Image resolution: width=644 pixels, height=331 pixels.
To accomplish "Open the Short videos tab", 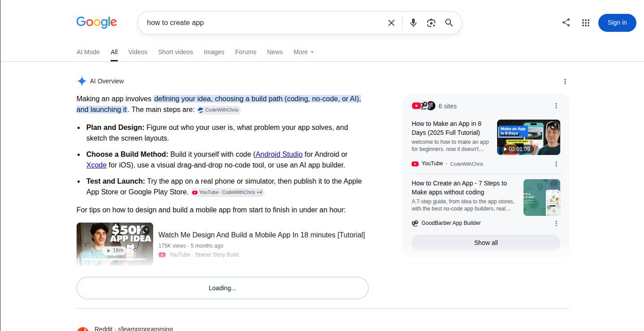I will tap(176, 52).
